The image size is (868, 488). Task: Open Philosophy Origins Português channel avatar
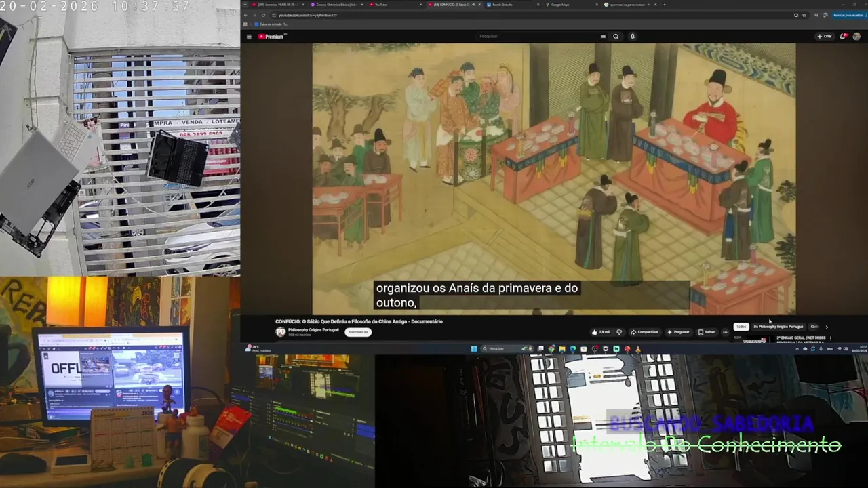click(x=281, y=331)
